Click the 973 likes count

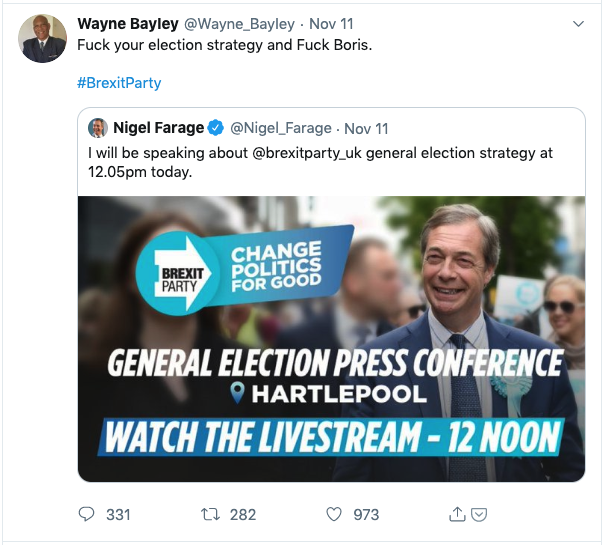point(366,514)
